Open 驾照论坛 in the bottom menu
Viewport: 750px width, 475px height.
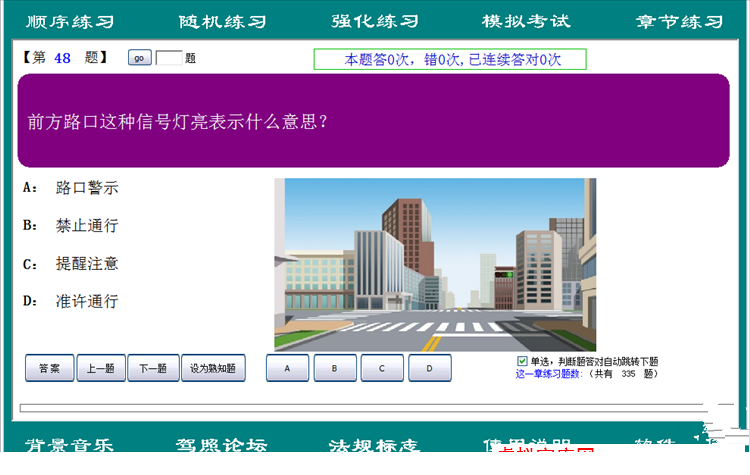221,445
